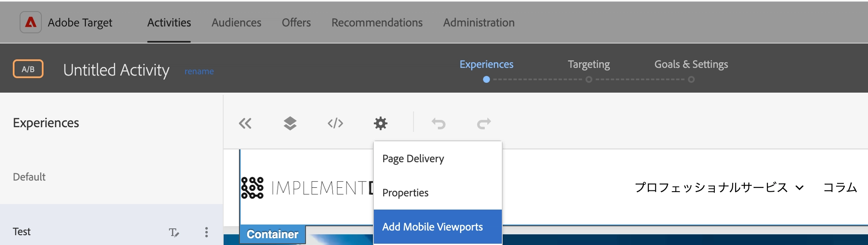
Task: Expand the プロフェッショナルサービス dropdown chevron
Action: pyautogui.click(x=800, y=187)
